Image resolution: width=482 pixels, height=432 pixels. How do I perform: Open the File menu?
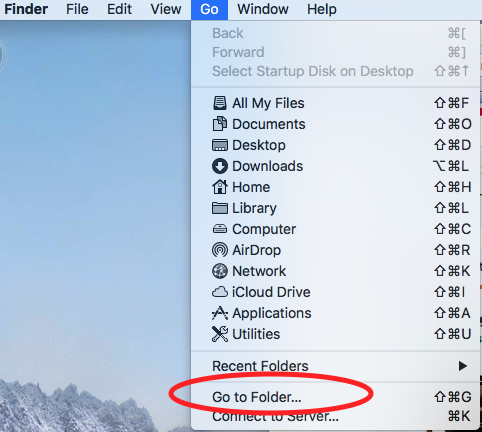[x=77, y=9]
